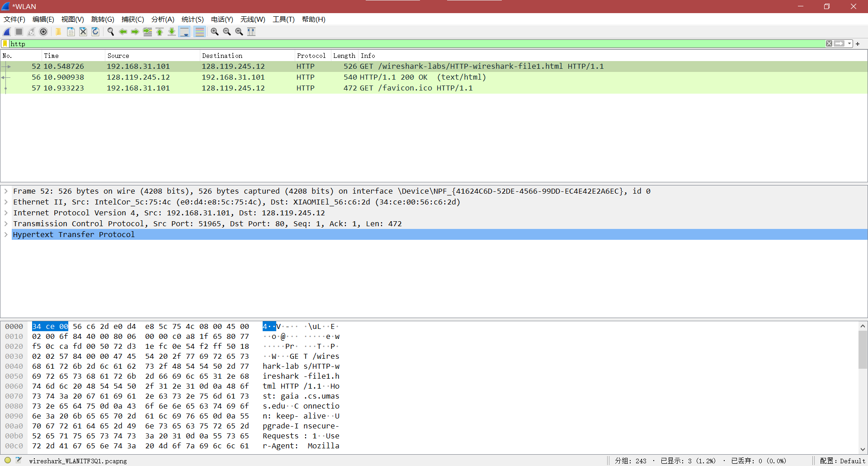
Task: Open the 统计(S) menu
Action: coord(193,19)
